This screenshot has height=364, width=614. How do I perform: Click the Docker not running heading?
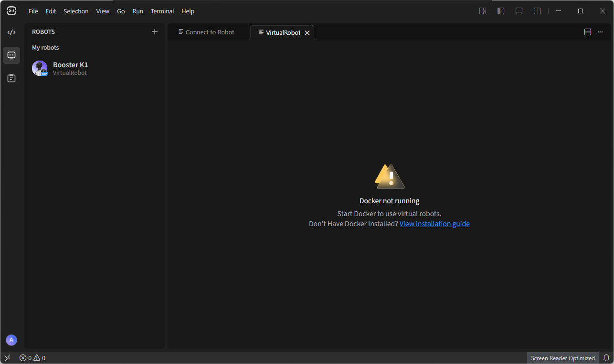click(389, 201)
